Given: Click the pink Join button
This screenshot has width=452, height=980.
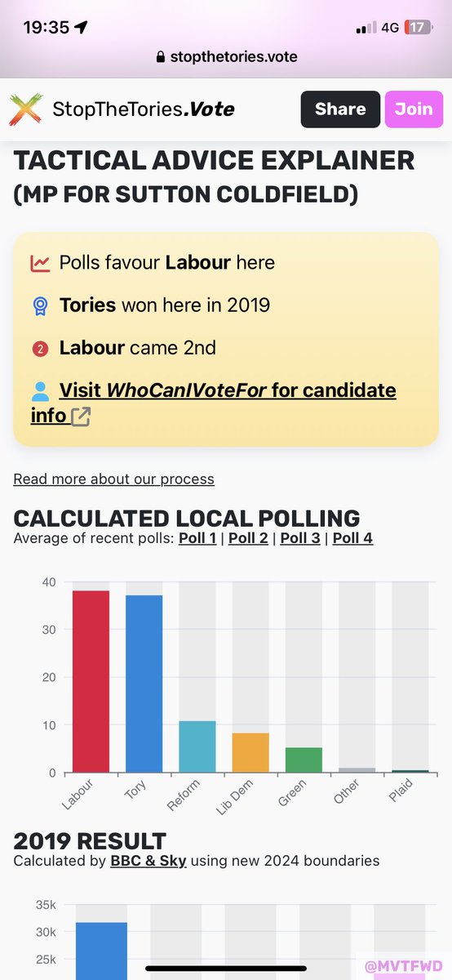Looking at the screenshot, I should click(414, 109).
